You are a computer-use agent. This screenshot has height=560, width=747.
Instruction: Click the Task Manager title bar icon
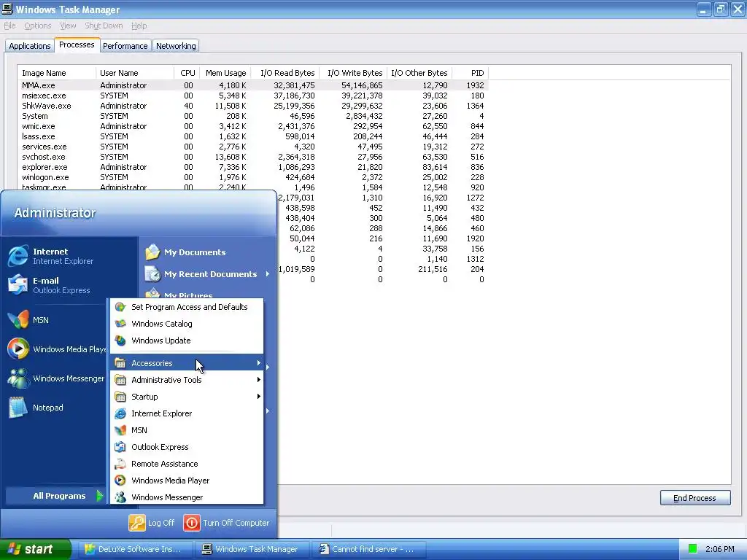pos(7,9)
